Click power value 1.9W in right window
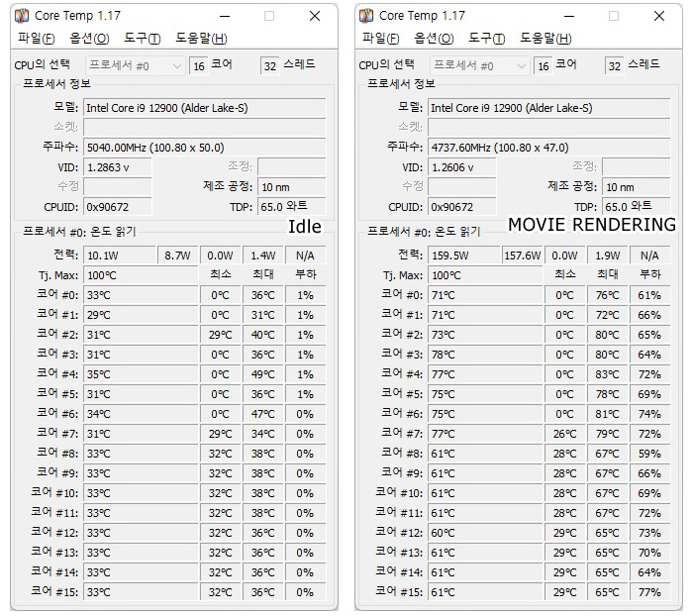 pyautogui.click(x=608, y=256)
